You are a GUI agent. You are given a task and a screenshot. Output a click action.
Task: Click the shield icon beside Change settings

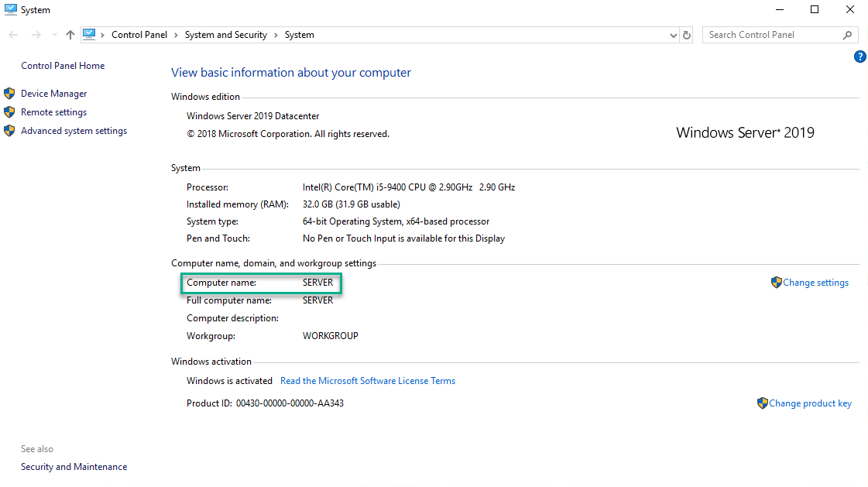pyautogui.click(x=776, y=283)
